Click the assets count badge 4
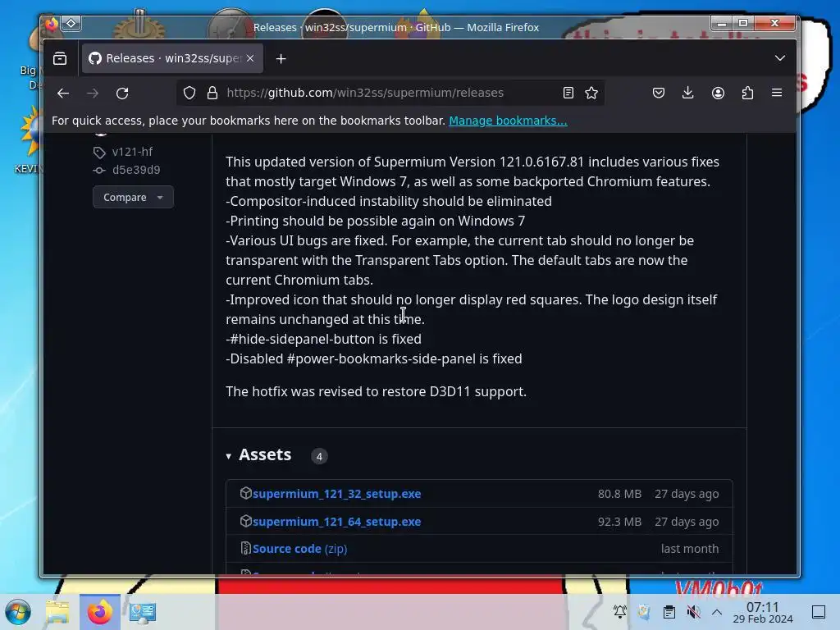The width and height of the screenshot is (840, 630). [x=319, y=456]
